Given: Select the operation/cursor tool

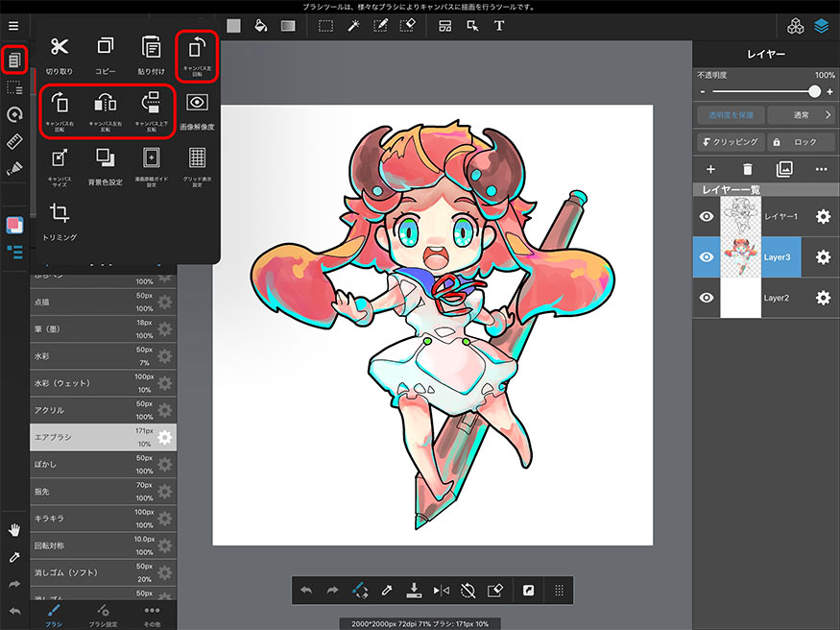Looking at the screenshot, I should click(x=472, y=26).
